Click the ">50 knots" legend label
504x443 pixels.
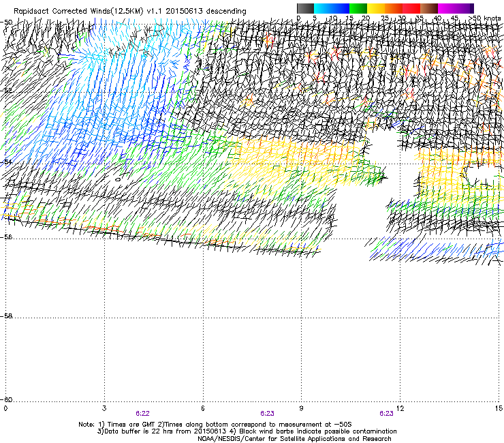coord(485,18)
